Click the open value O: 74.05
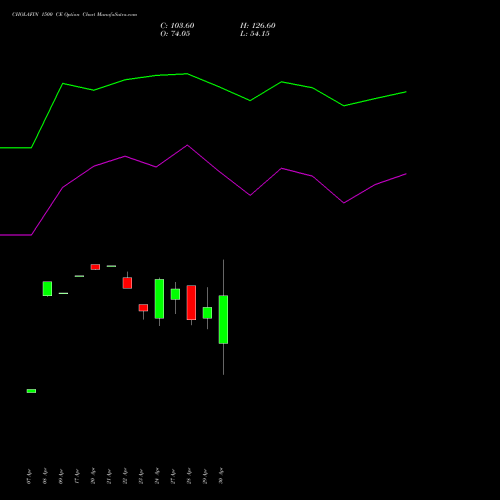 point(175,34)
